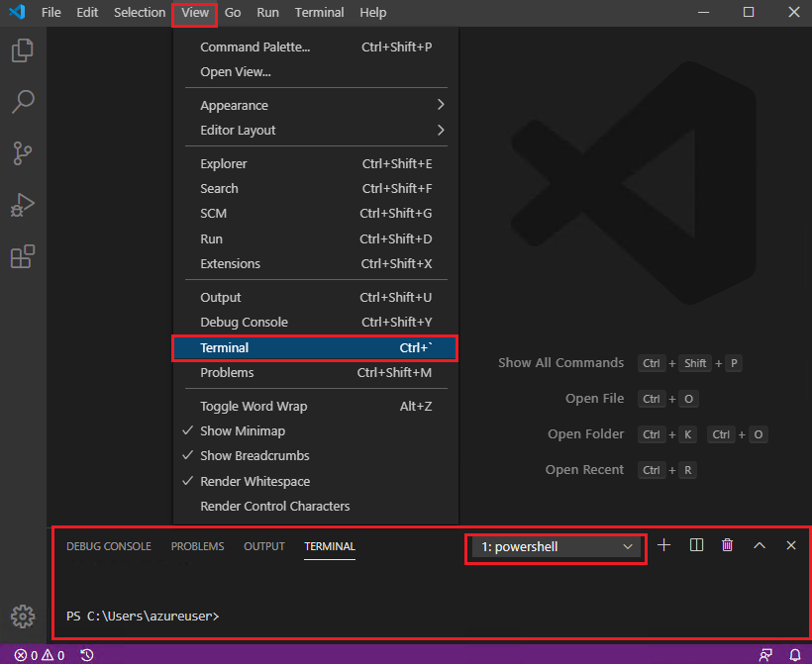Launch Run and Debug view
The image size is (812, 664).
[22, 205]
